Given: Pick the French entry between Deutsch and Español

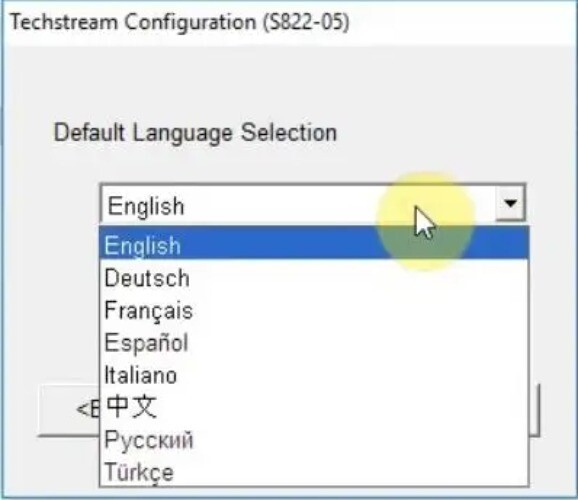Looking at the screenshot, I should coord(314,310).
